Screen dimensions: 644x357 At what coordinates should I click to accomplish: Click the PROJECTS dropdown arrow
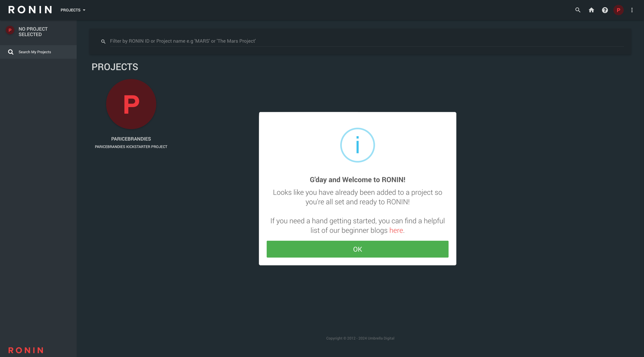coord(84,10)
